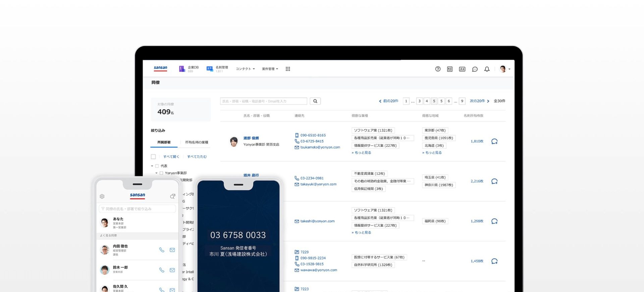The height and width of the screenshot is (292, 644).
Task: Tap あなた profile avatar on phone
Action: [x=105, y=223]
